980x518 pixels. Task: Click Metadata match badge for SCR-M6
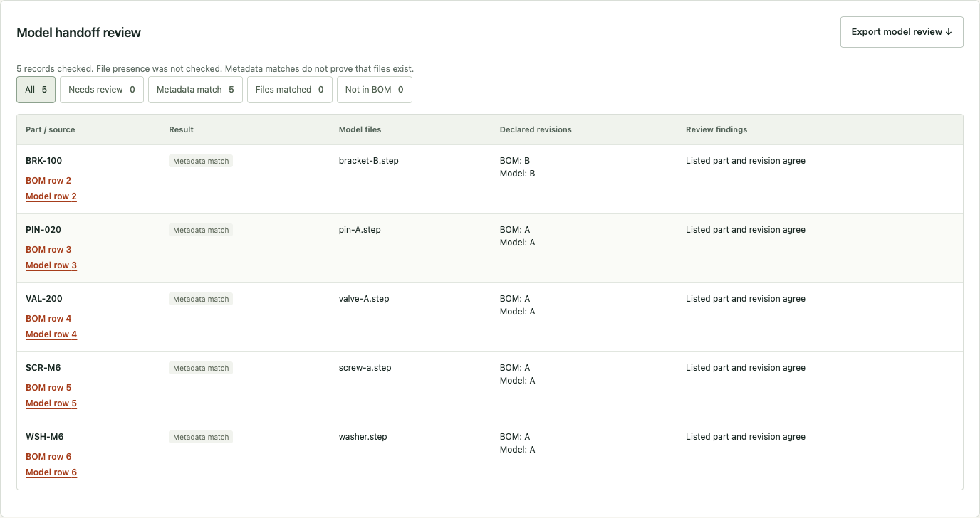pos(201,369)
